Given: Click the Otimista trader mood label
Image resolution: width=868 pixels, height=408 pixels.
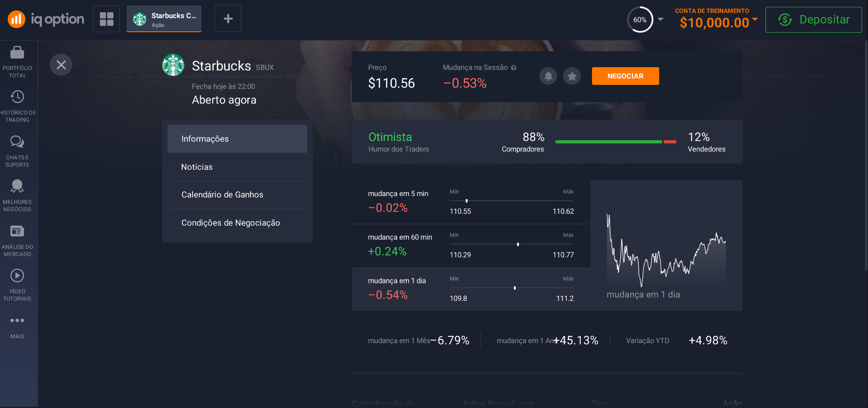Looking at the screenshot, I should coord(390,137).
